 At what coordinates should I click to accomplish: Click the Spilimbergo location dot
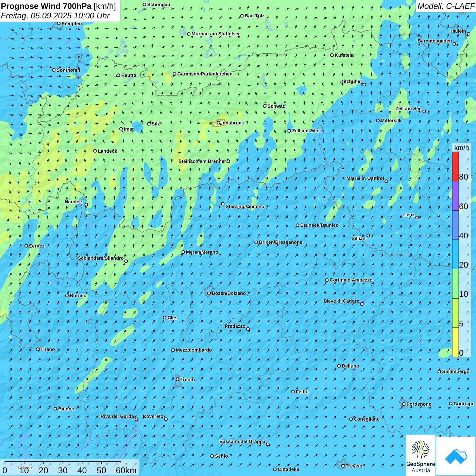pyautogui.click(x=439, y=371)
